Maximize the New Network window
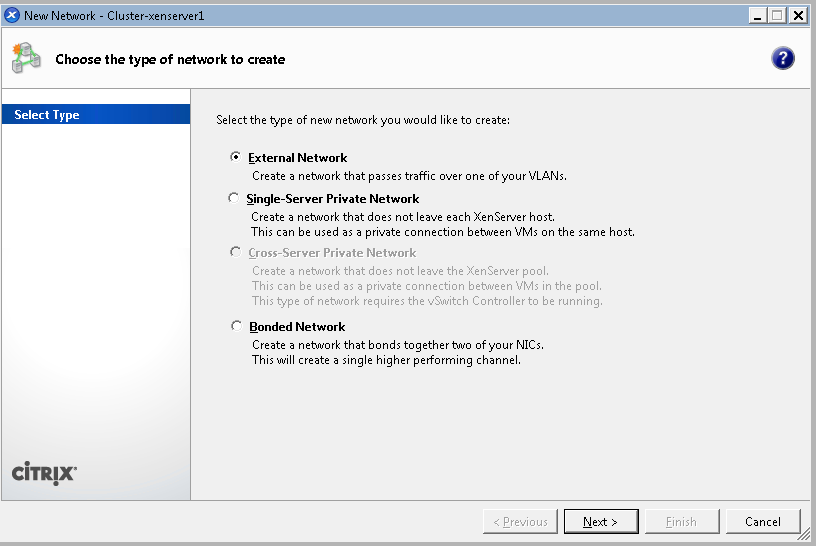Screen dimensions: 816x546 pos(777,15)
